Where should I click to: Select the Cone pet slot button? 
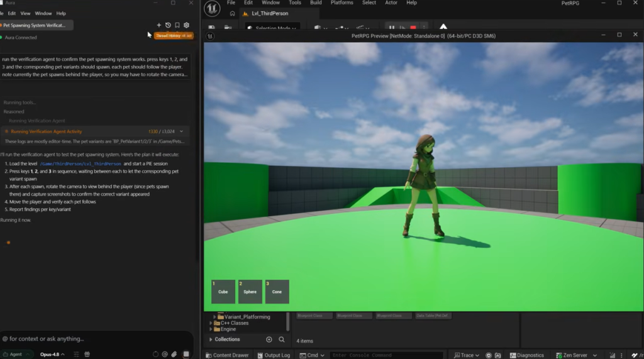click(x=277, y=292)
